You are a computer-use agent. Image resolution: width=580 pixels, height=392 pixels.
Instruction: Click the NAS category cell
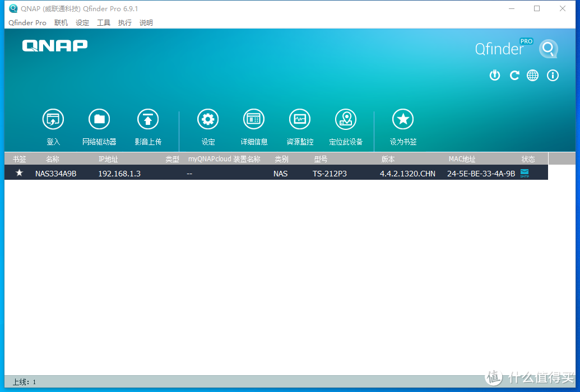point(280,174)
